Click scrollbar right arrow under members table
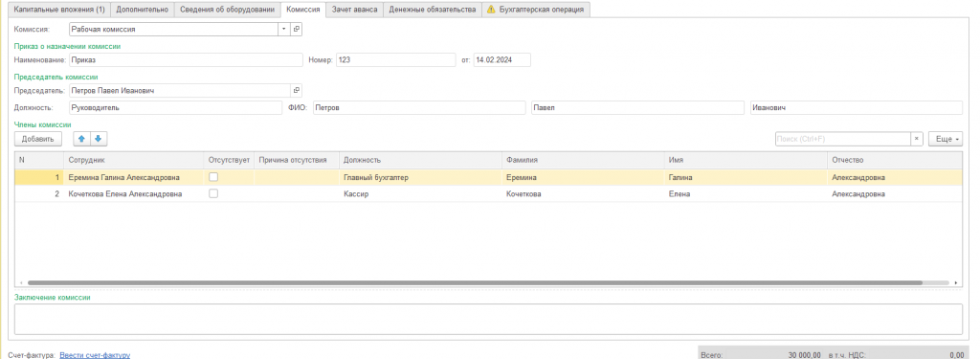The height and width of the screenshot is (359, 980). (x=957, y=282)
